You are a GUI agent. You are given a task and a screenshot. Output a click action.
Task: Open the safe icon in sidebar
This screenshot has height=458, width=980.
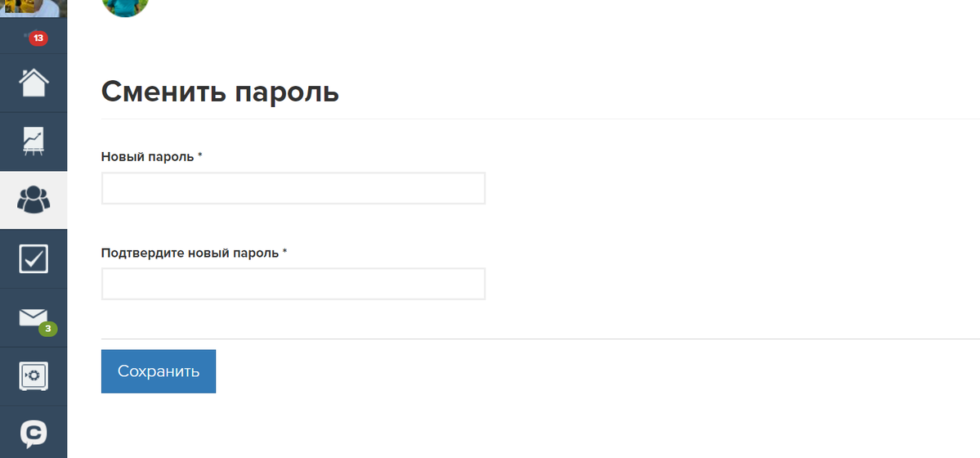pos(34,376)
